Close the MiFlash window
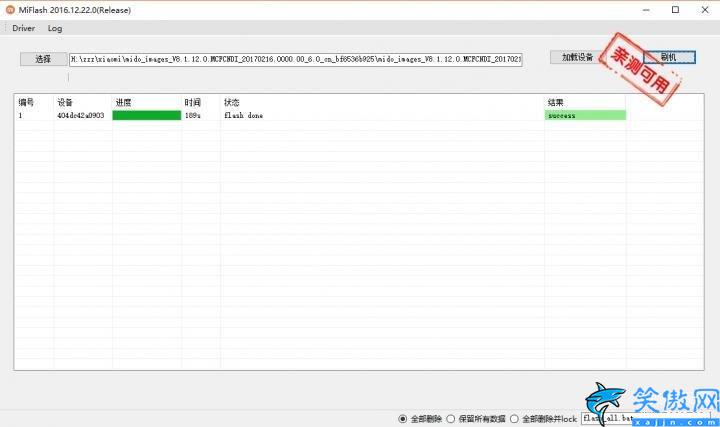The image size is (720, 427). 705,10
